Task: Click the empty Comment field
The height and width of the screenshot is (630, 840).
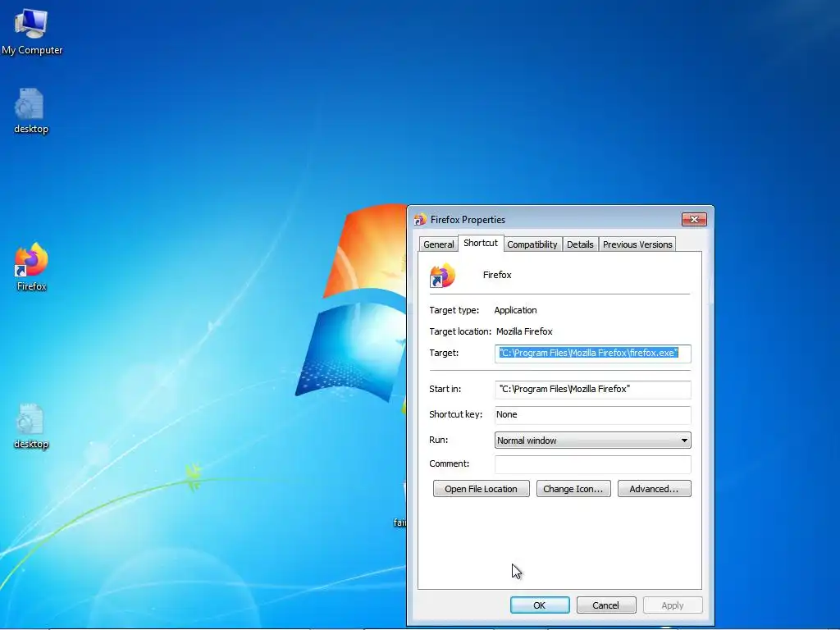Action: 592,464
